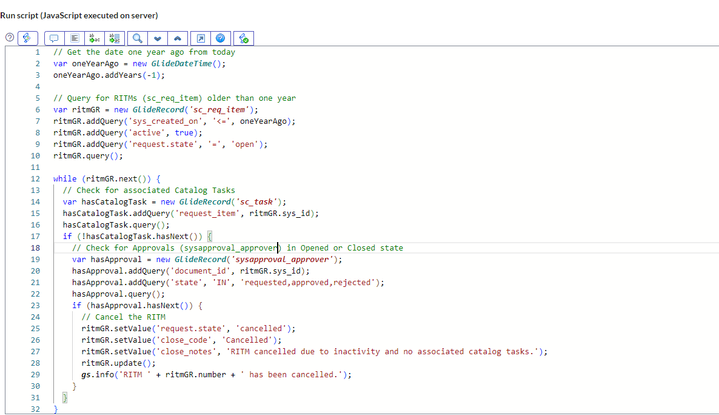Screen dimensions: 719x415
Task: Click 'sys_created_on' on line 7
Action: [x=167, y=121]
